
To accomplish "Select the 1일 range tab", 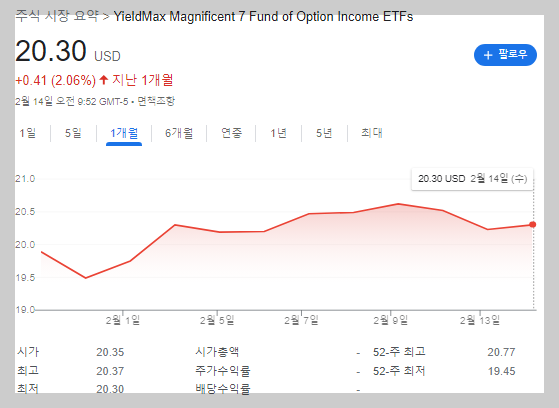I will [x=27, y=133].
